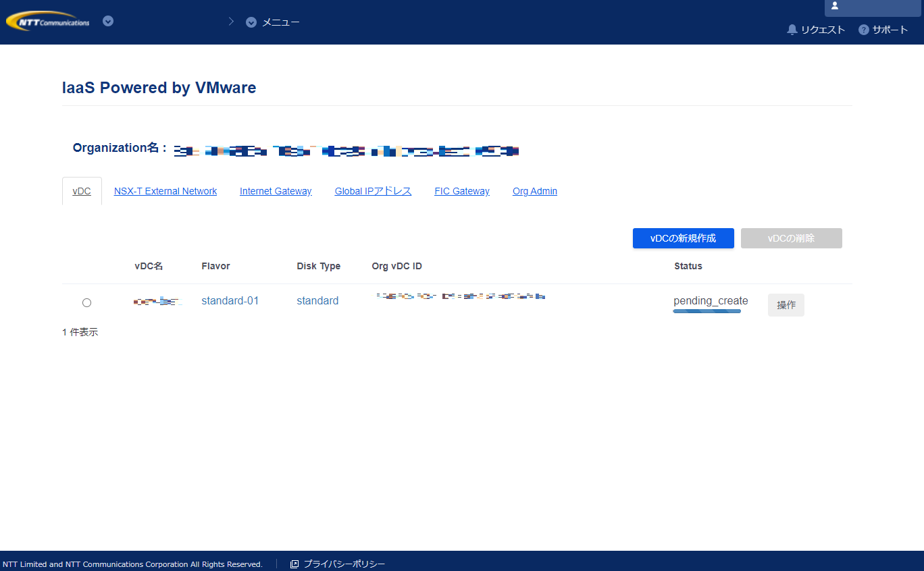The height and width of the screenshot is (571, 924).
Task: Click the standard disk type cell
Action: (317, 301)
